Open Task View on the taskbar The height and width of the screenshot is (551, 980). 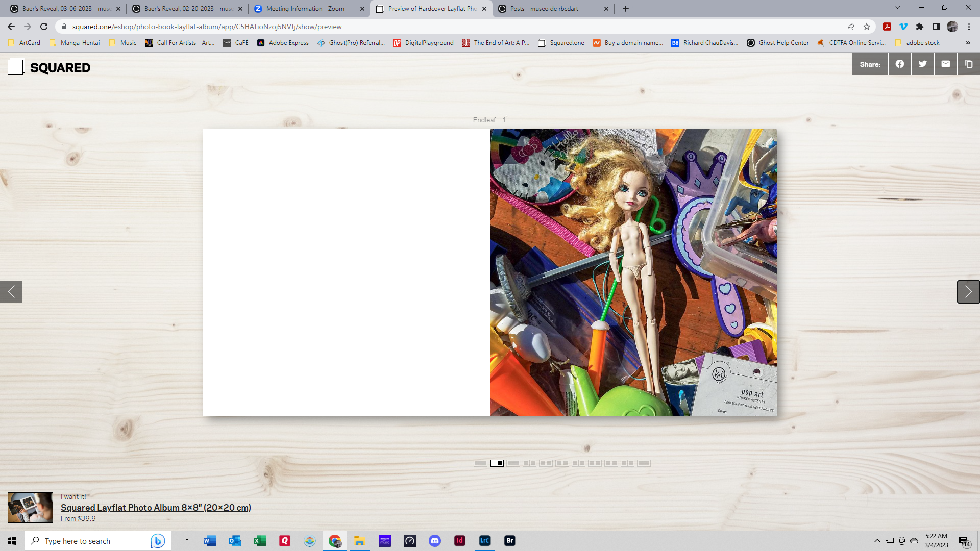pyautogui.click(x=184, y=541)
